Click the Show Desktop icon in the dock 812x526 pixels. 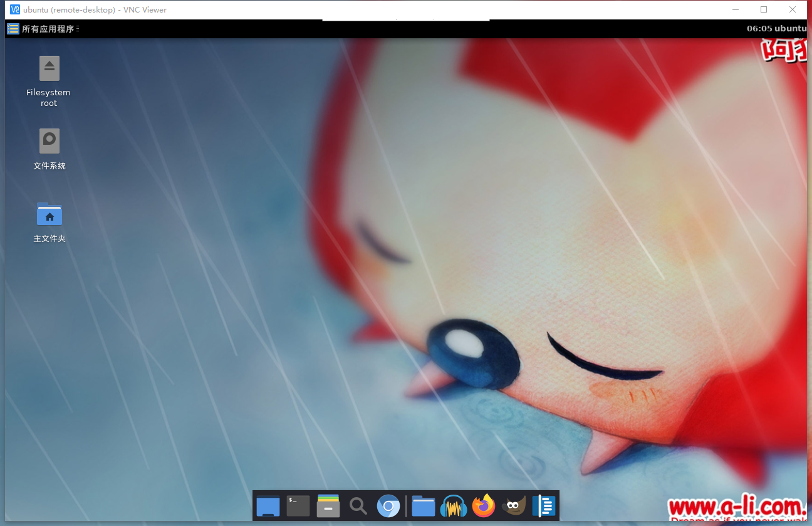coord(268,506)
